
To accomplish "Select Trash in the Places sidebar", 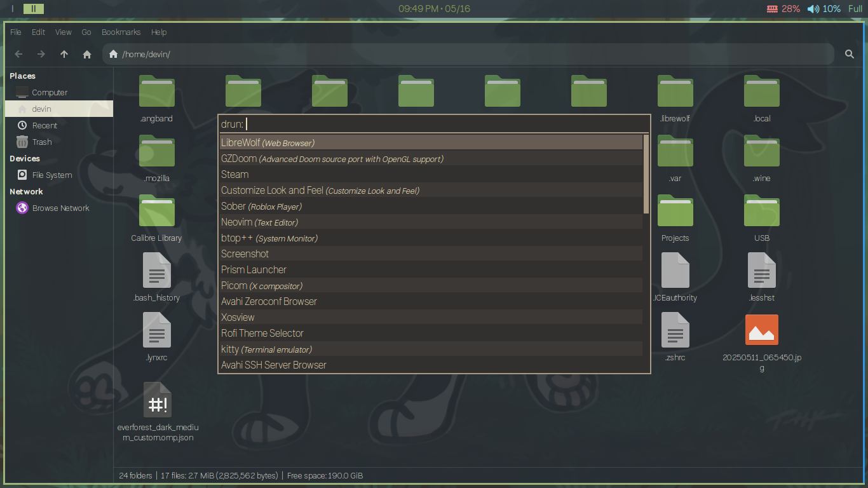I will 42,142.
